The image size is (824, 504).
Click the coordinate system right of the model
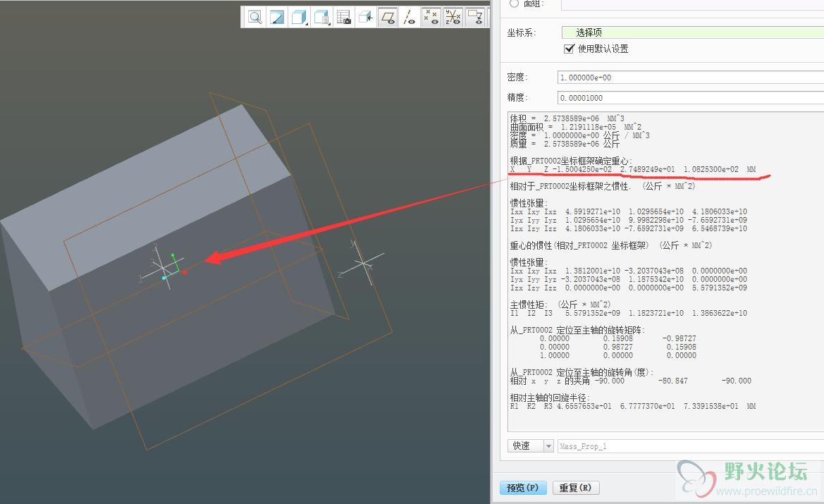[x=362, y=262]
